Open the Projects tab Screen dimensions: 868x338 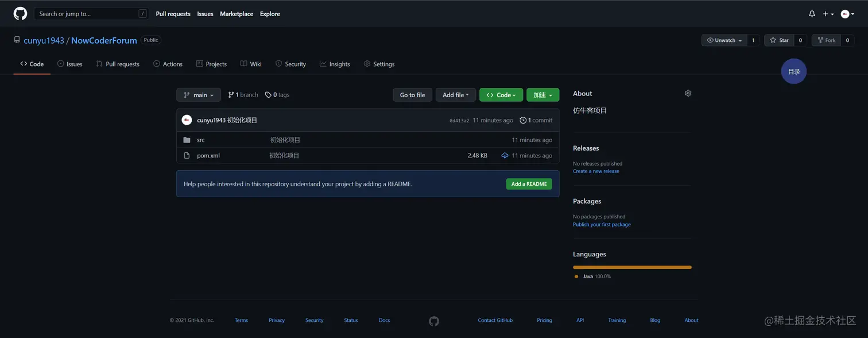coord(211,64)
